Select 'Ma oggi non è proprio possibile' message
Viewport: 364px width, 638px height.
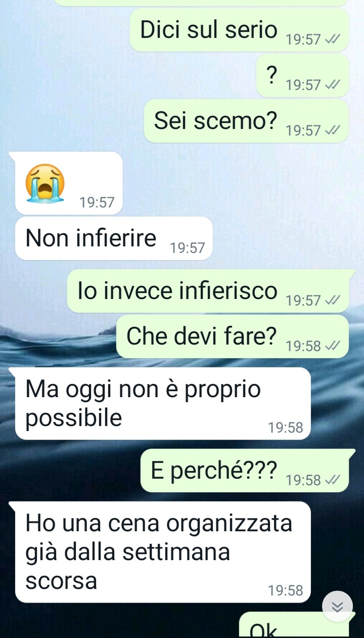(163, 404)
